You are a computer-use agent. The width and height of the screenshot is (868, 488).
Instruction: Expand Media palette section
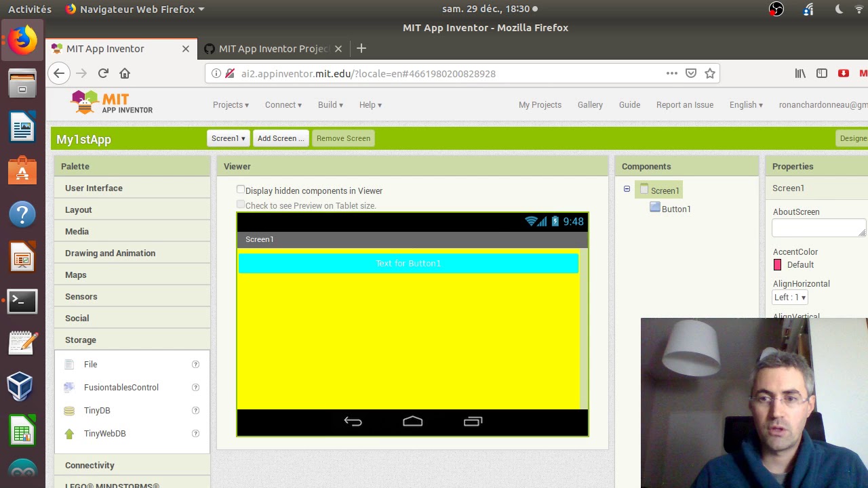[132, 232]
